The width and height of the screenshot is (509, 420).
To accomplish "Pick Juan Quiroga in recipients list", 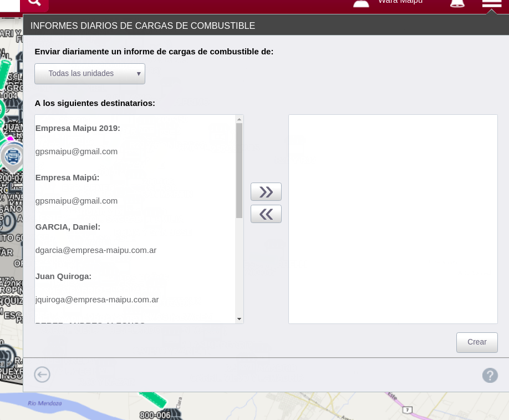I will pyautogui.click(x=63, y=276).
